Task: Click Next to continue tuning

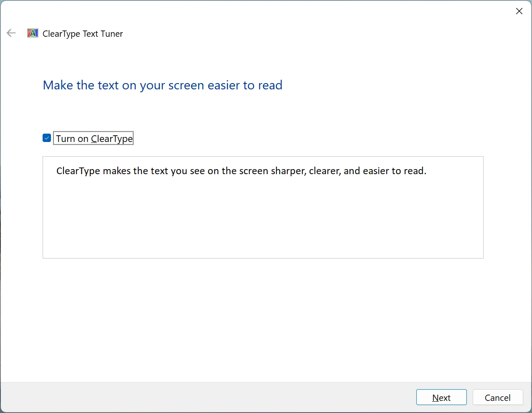Action: pyautogui.click(x=441, y=397)
